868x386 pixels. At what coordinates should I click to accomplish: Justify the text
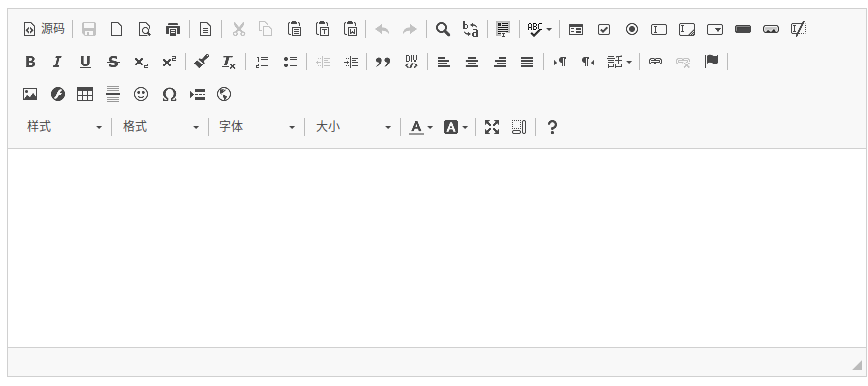click(527, 62)
